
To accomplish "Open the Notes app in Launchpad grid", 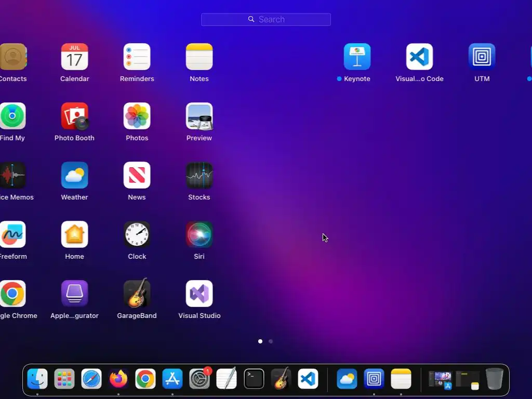I will click(x=199, y=57).
